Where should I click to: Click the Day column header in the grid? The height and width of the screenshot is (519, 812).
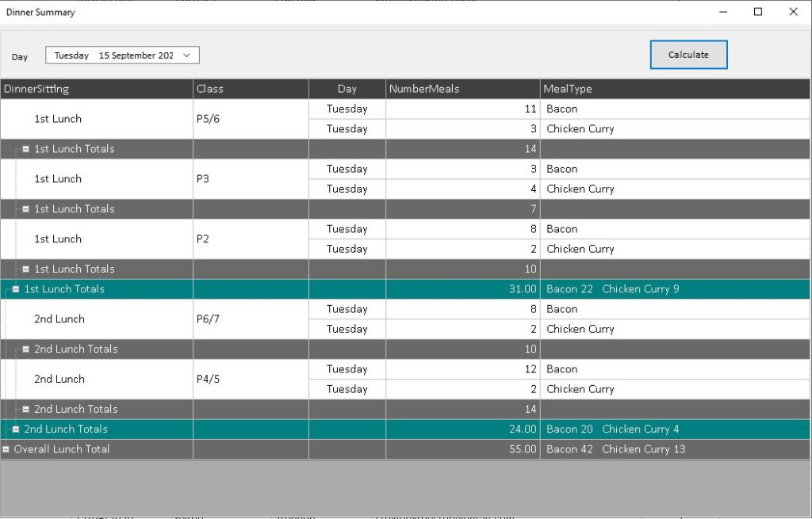click(x=347, y=89)
